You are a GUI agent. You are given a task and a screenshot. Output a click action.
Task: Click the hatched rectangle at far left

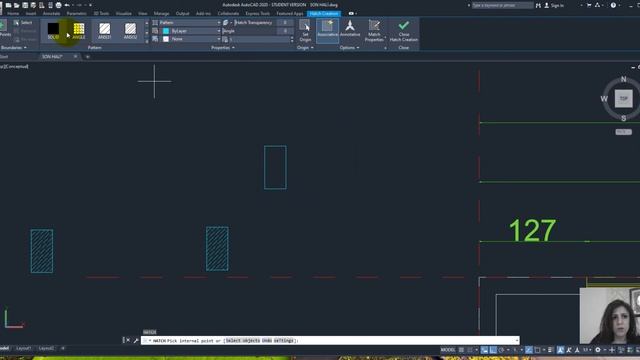[42, 251]
